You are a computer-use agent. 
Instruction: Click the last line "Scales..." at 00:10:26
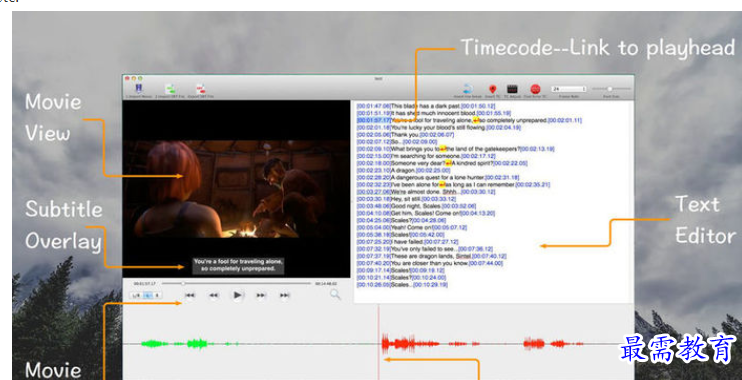402,284
